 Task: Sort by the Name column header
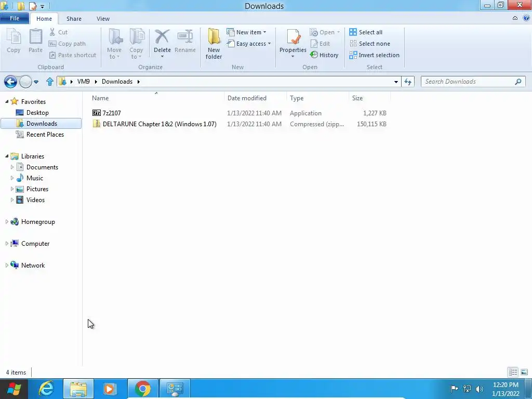point(100,98)
